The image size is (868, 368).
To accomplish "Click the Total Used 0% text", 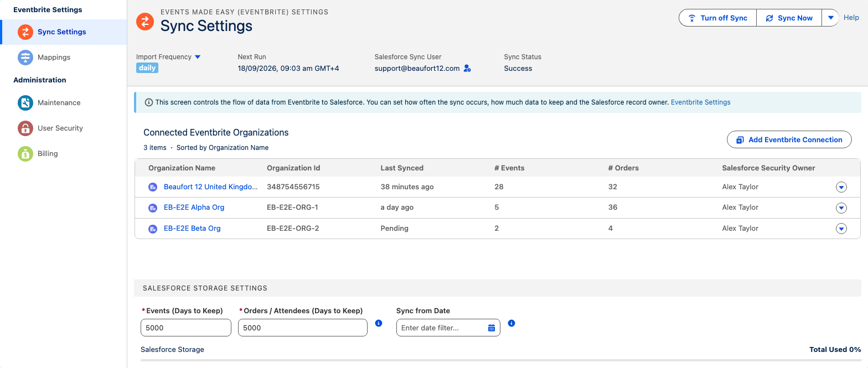I will (x=835, y=350).
